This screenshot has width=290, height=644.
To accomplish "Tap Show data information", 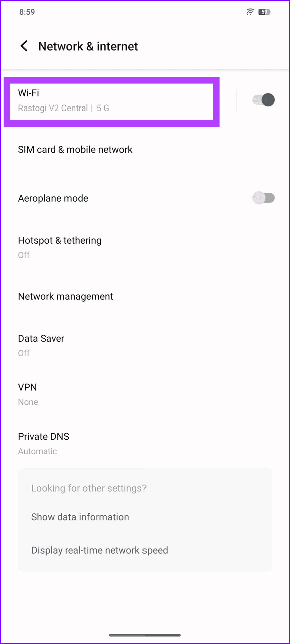I will pyautogui.click(x=80, y=517).
